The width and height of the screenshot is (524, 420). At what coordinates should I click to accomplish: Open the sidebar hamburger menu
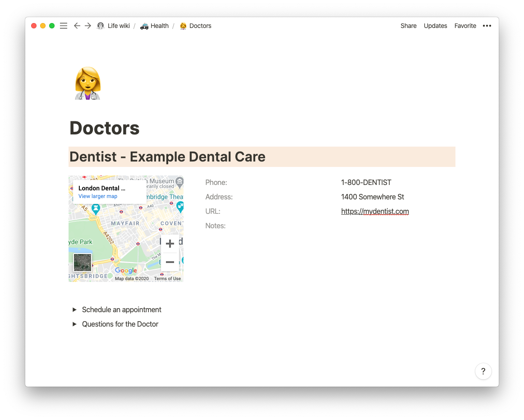tap(64, 26)
